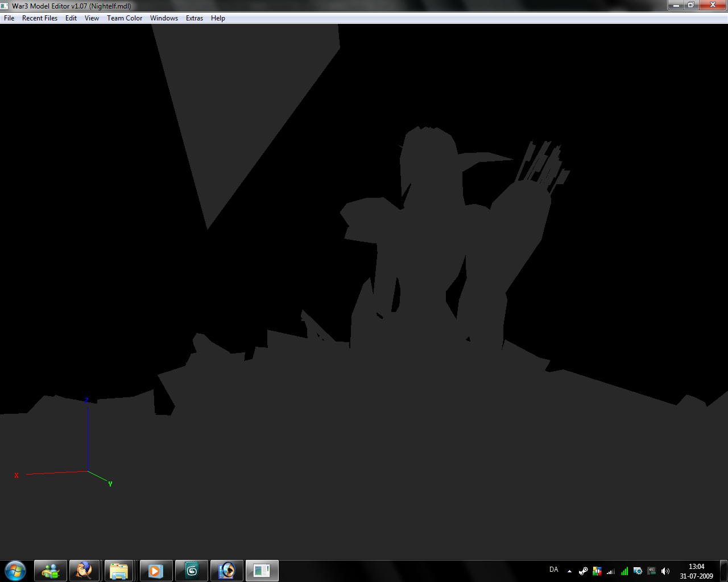The width and height of the screenshot is (728, 582).
Task: Minimize the War3 Model Editor window
Action: tap(675, 5)
